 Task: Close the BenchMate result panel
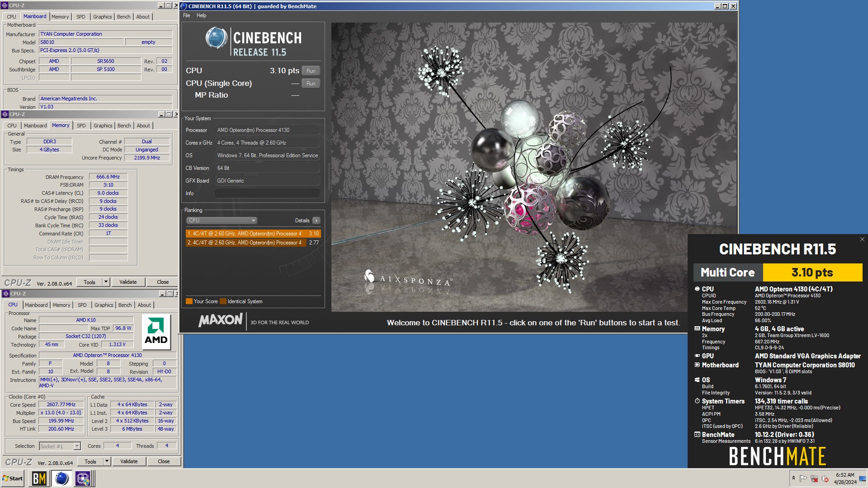[x=862, y=239]
